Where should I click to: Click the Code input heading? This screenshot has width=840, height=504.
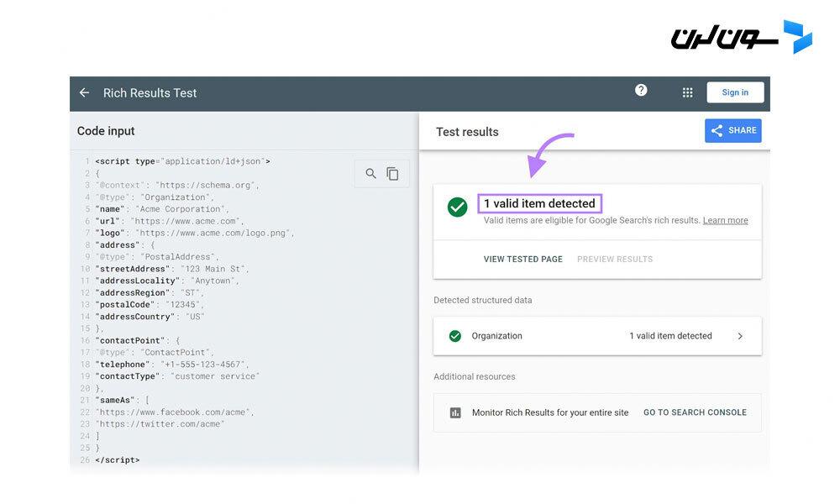pos(106,131)
